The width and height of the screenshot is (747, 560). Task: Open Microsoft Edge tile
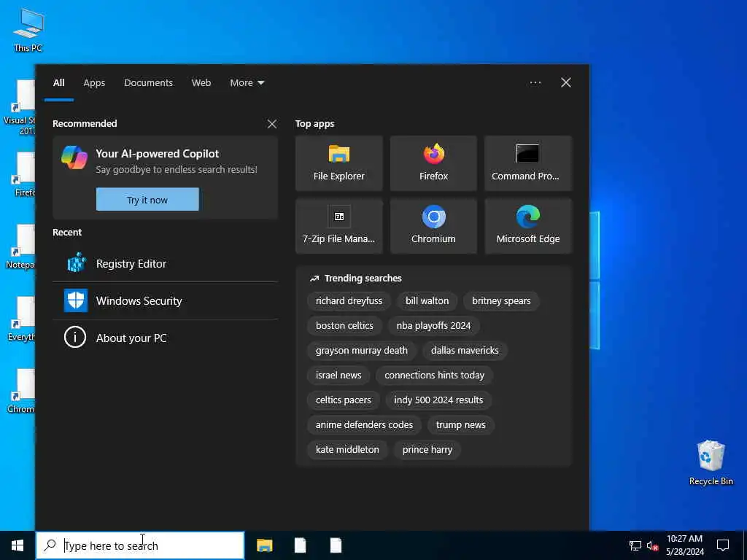(x=528, y=226)
